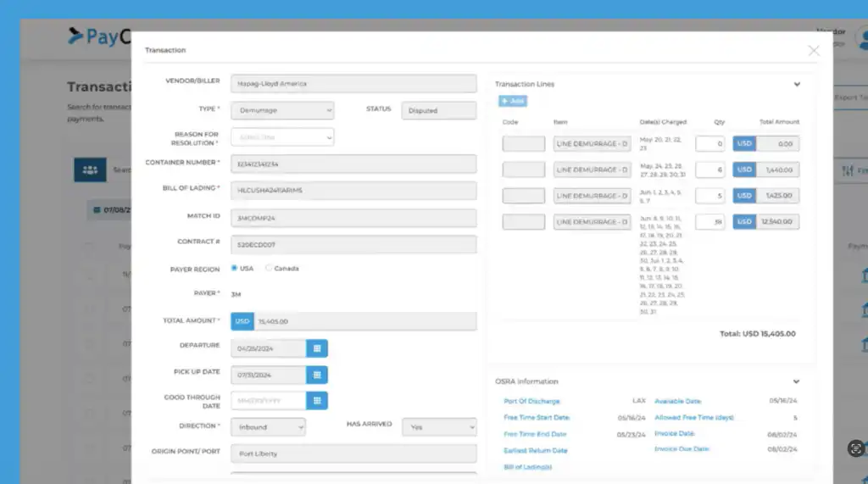Close the Transaction dialog with the X
868x484 pixels.
click(x=814, y=51)
